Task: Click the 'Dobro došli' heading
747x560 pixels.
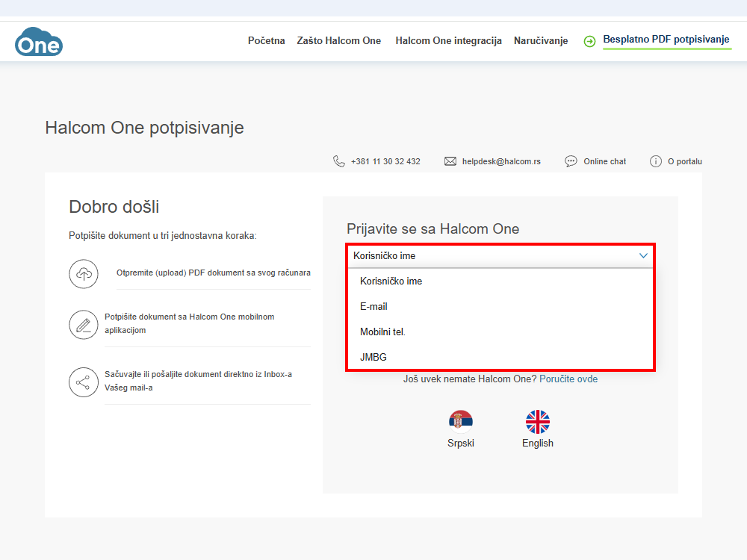Action: pyautogui.click(x=114, y=207)
